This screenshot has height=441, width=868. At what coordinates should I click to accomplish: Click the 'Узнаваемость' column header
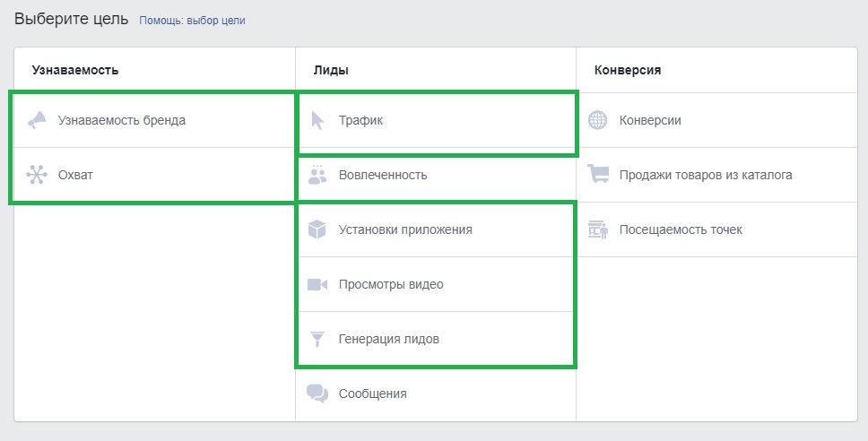75,69
